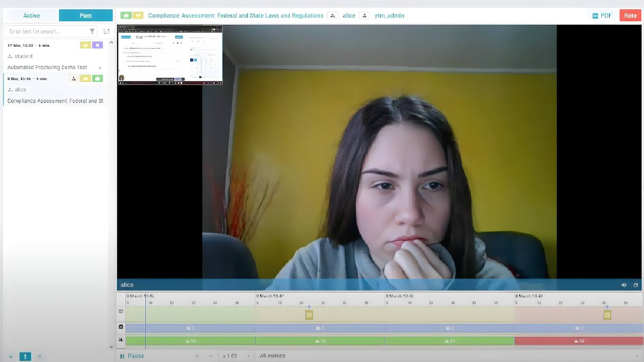Viewport: 644px width, 362px height.
Task: Click the yellow badge icon in header
Action: coord(137,16)
